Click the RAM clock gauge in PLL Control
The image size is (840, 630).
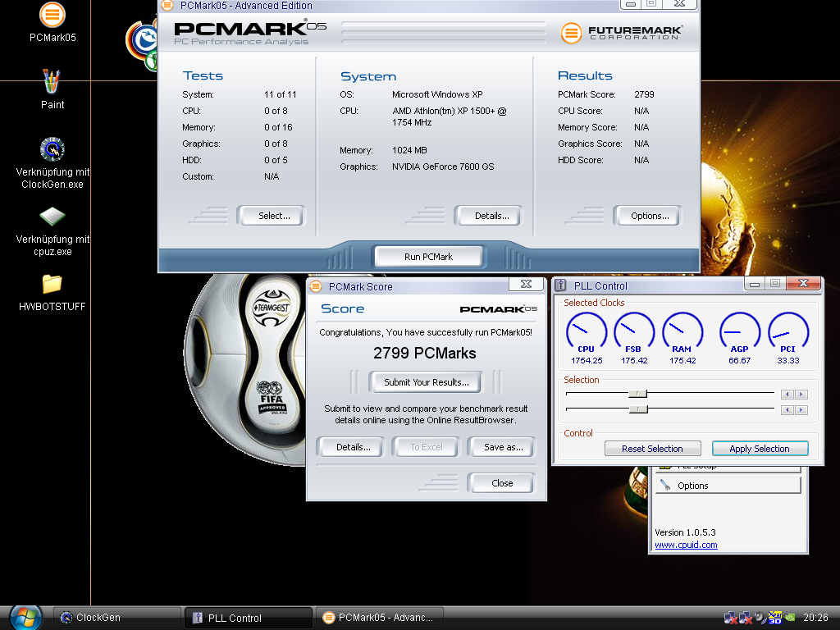coord(682,333)
